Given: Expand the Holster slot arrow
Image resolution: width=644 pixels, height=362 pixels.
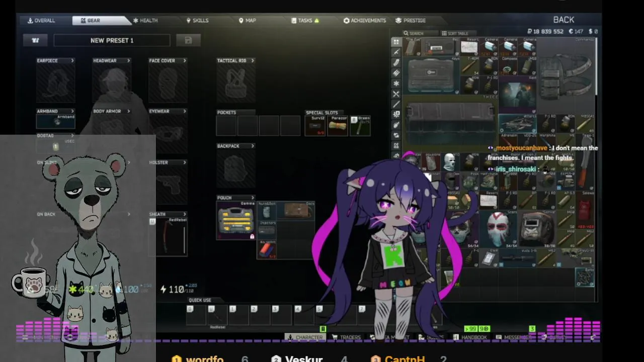Looking at the screenshot, I should pos(185,162).
